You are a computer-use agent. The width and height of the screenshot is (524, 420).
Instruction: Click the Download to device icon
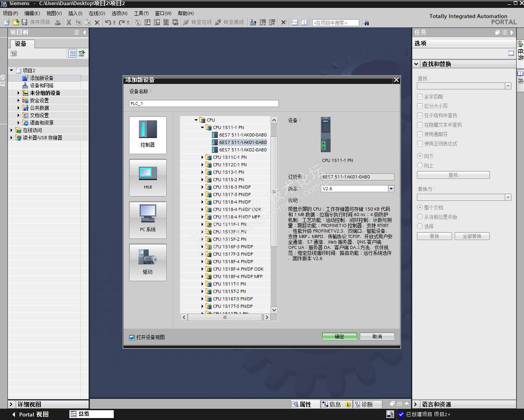[x=147, y=22]
